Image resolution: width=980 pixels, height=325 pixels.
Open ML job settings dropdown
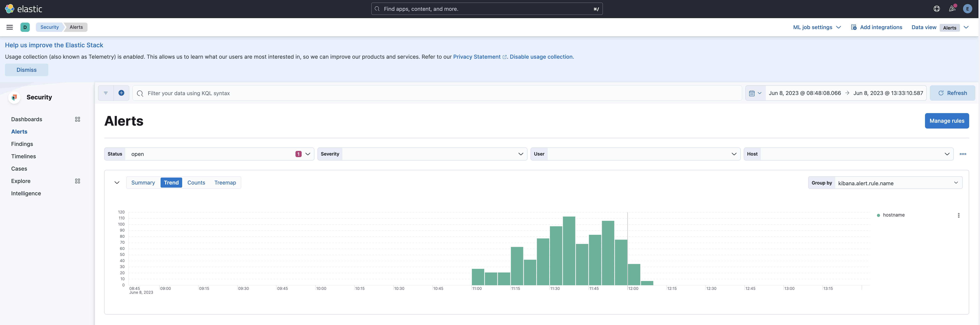pyautogui.click(x=817, y=27)
